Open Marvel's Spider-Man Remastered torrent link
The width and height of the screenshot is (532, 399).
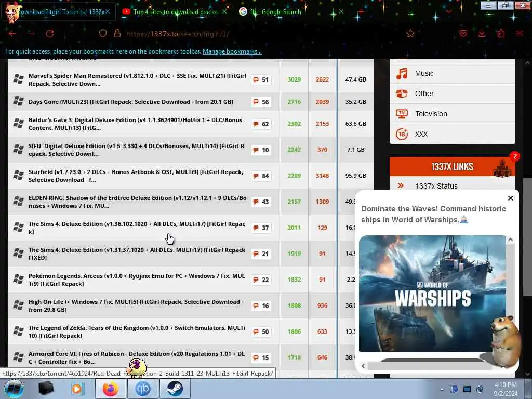tap(137, 79)
